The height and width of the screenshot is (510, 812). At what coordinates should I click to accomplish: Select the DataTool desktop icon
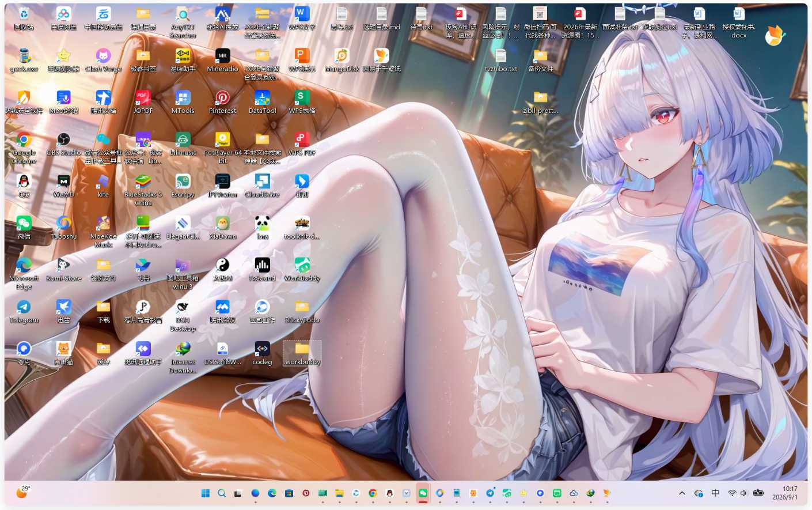(x=262, y=103)
